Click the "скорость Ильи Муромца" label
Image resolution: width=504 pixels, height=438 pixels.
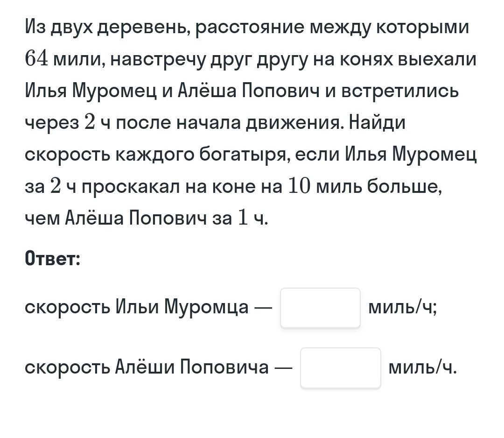click(136, 307)
